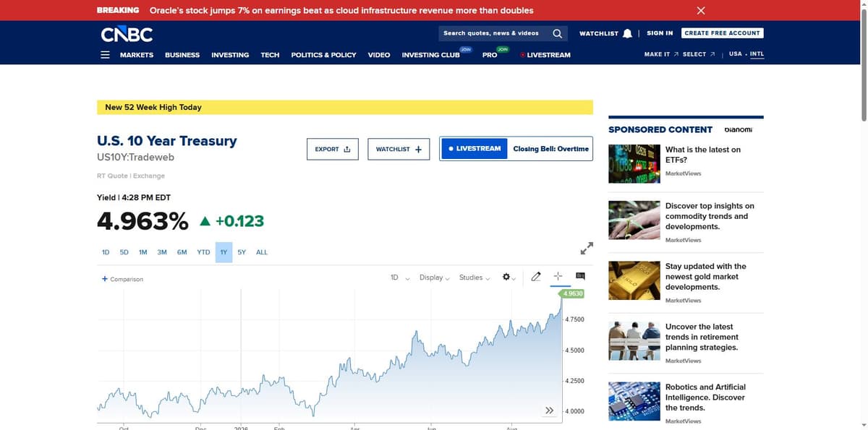Open the gold market sponsored thumbnail
The width and height of the screenshot is (868, 430).
coord(634,280)
